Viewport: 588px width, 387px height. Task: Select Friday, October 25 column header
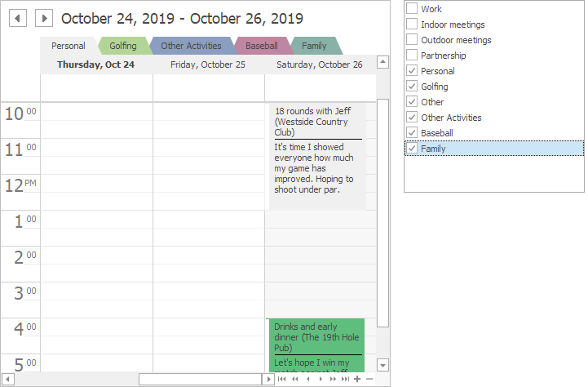click(x=208, y=64)
